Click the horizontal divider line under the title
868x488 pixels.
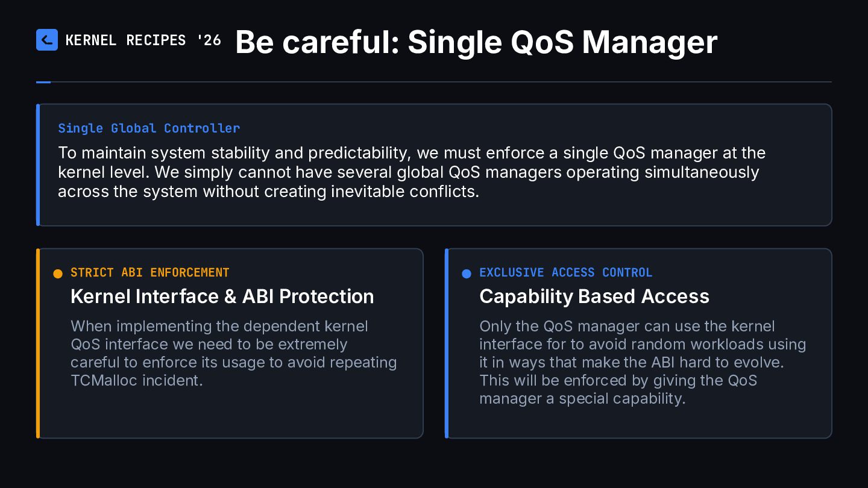point(434,82)
